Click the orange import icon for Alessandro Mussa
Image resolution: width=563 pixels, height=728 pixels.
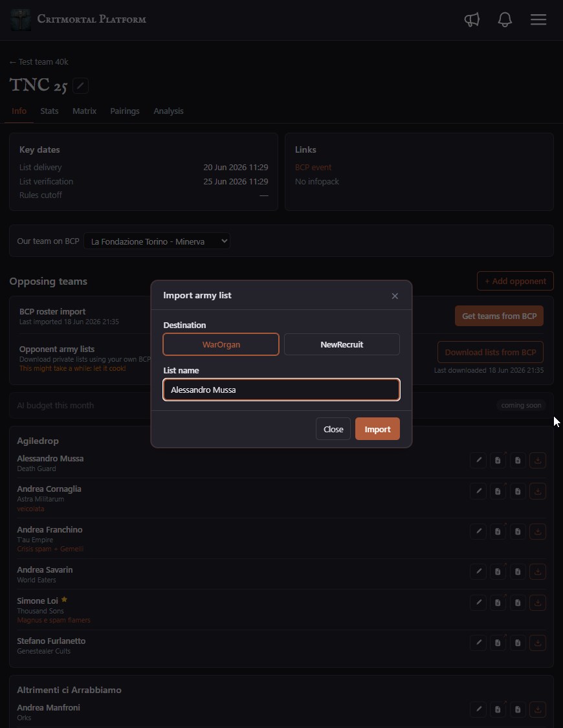[x=538, y=460]
